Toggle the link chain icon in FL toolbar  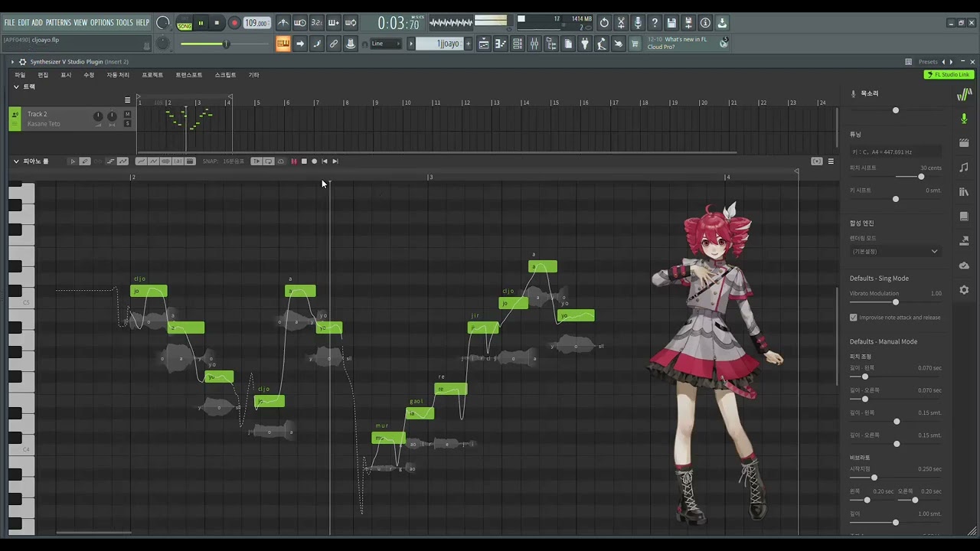pyautogui.click(x=334, y=44)
